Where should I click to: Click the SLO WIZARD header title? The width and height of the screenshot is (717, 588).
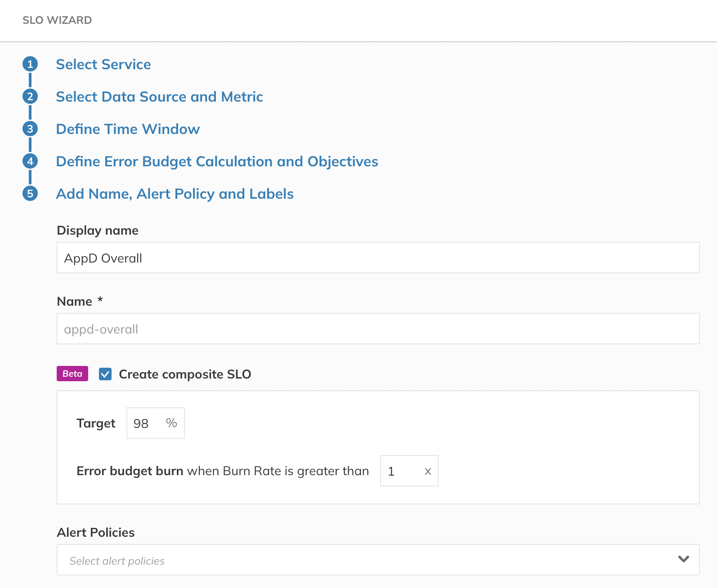tap(57, 20)
